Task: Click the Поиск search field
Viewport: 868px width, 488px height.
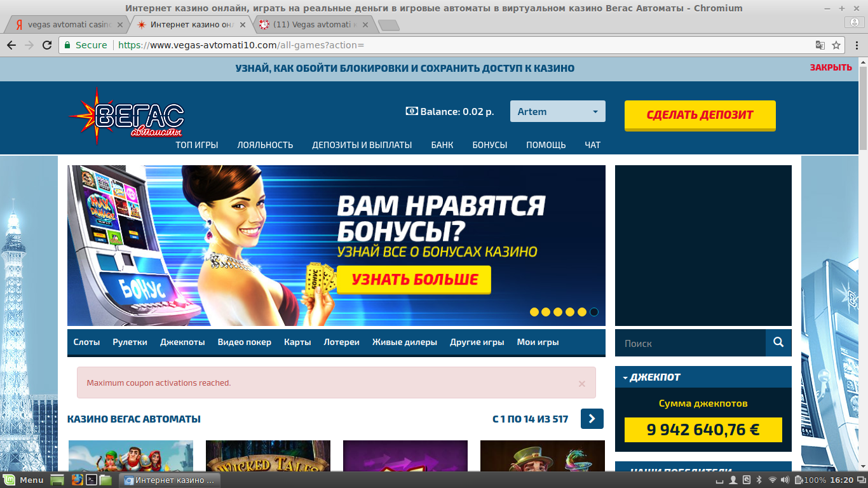Action: click(x=690, y=342)
